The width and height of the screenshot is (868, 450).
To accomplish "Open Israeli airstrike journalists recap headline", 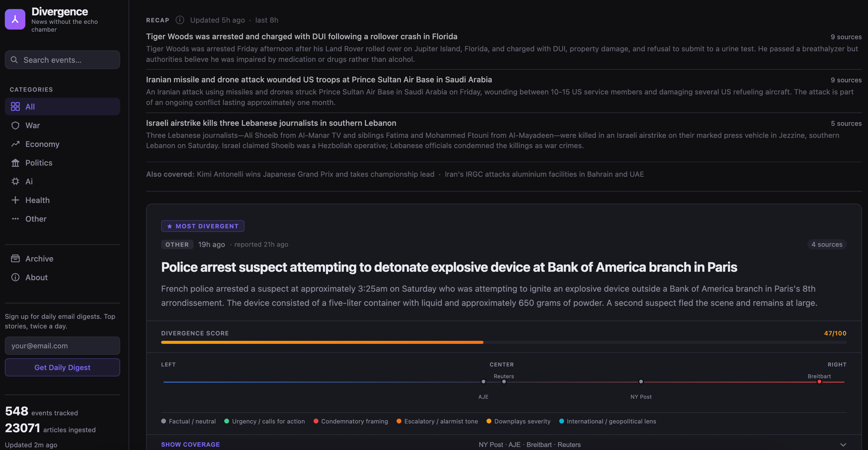I will (x=271, y=123).
